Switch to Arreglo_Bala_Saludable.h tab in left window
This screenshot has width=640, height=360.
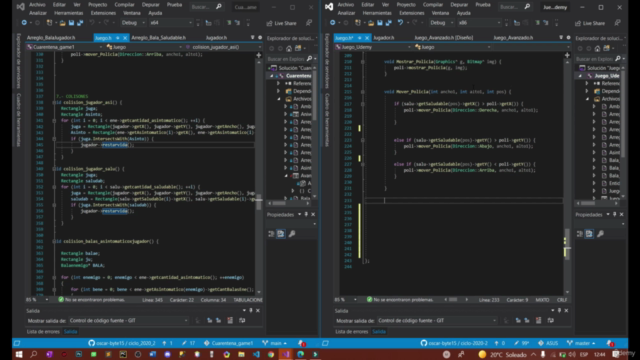158,38
